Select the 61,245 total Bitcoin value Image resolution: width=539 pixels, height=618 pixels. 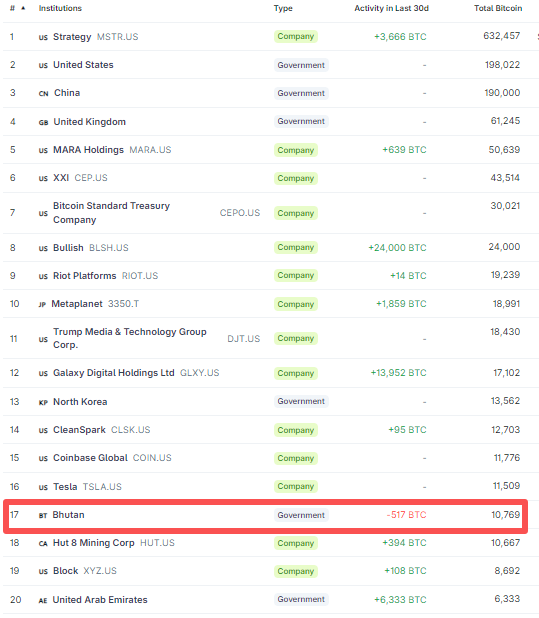(505, 121)
